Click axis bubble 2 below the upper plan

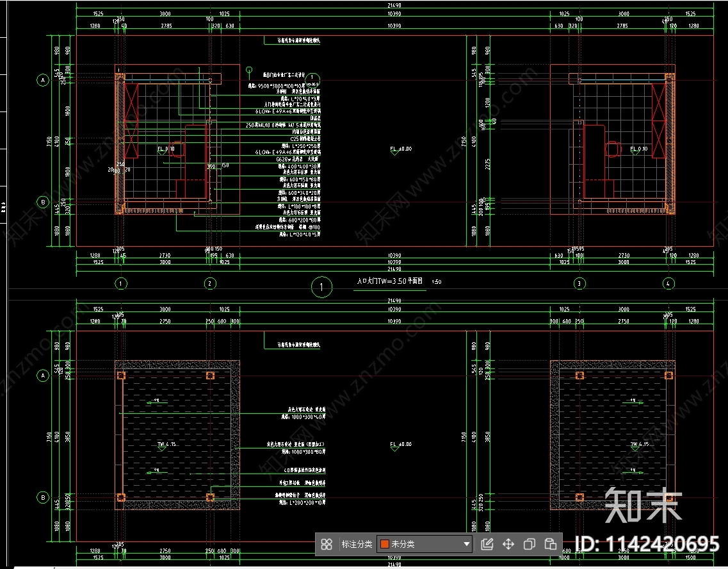(x=209, y=283)
